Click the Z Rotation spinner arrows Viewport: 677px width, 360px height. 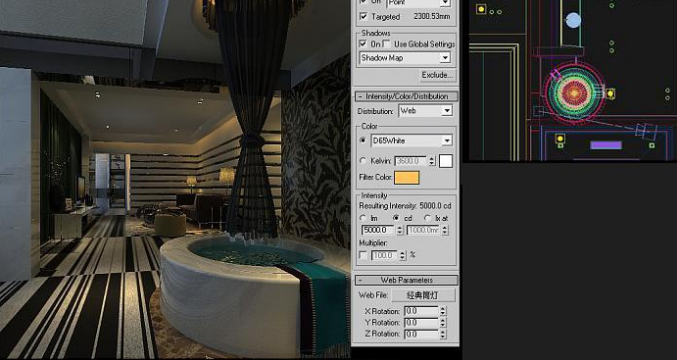coord(443,334)
